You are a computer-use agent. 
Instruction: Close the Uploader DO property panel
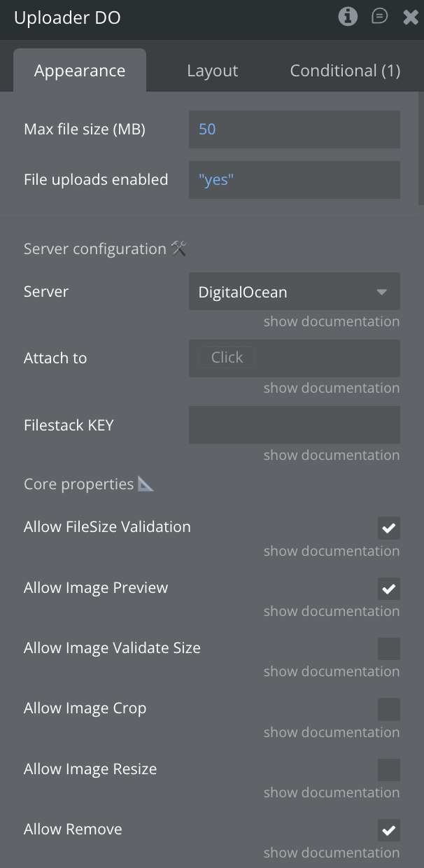click(x=411, y=17)
